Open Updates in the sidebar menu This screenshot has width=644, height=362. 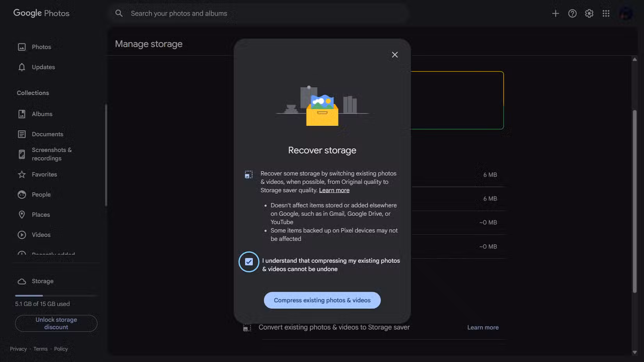coord(43,67)
